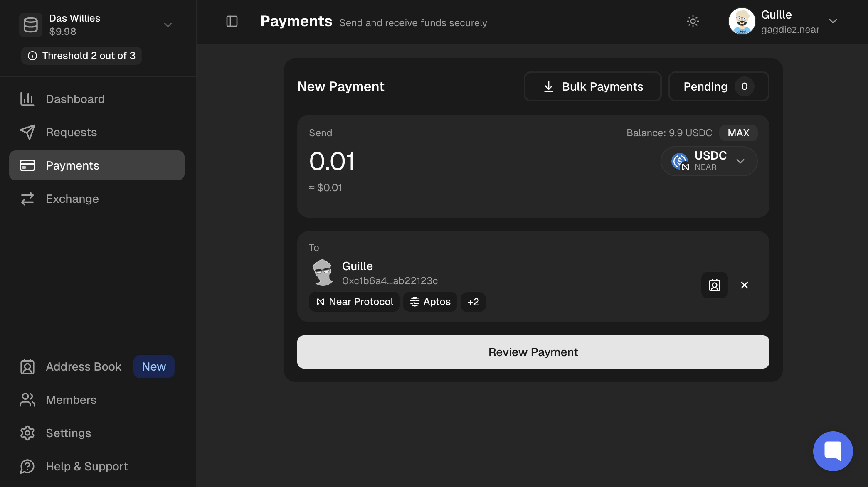Viewport: 868px width, 487px height.
Task: Open Bulk Payments
Action: 592,86
